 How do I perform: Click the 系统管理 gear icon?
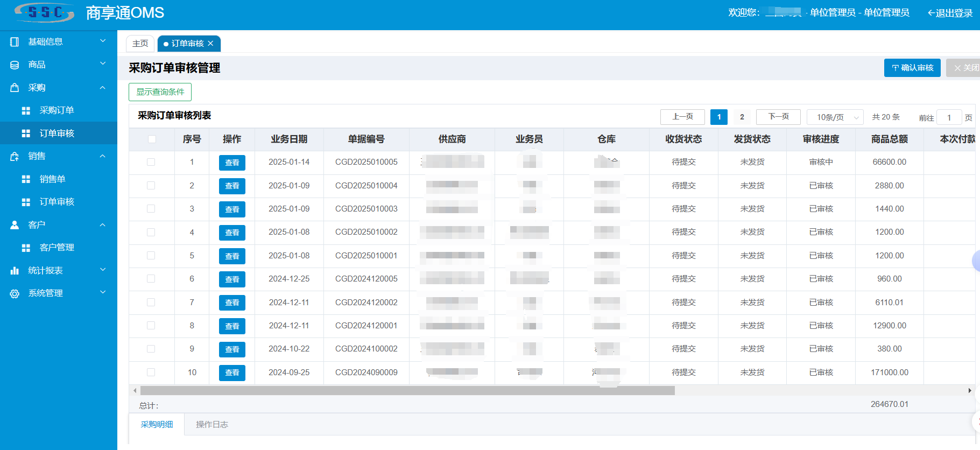pos(15,293)
